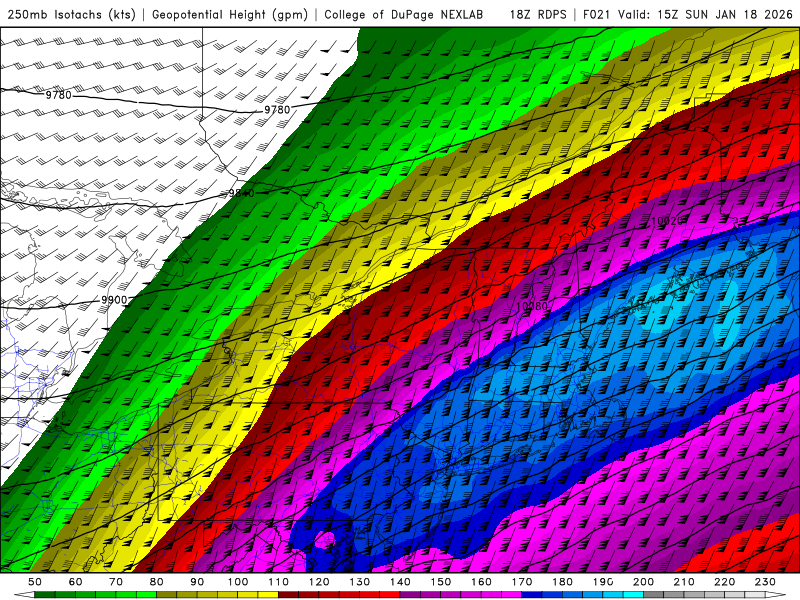Screen dimensions: 800x600
Task: Click the 200 knot legend value
Action: tap(643, 582)
